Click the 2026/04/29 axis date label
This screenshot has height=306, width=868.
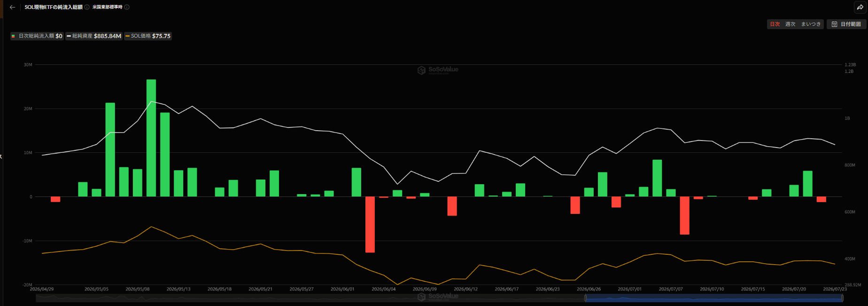tap(42, 289)
